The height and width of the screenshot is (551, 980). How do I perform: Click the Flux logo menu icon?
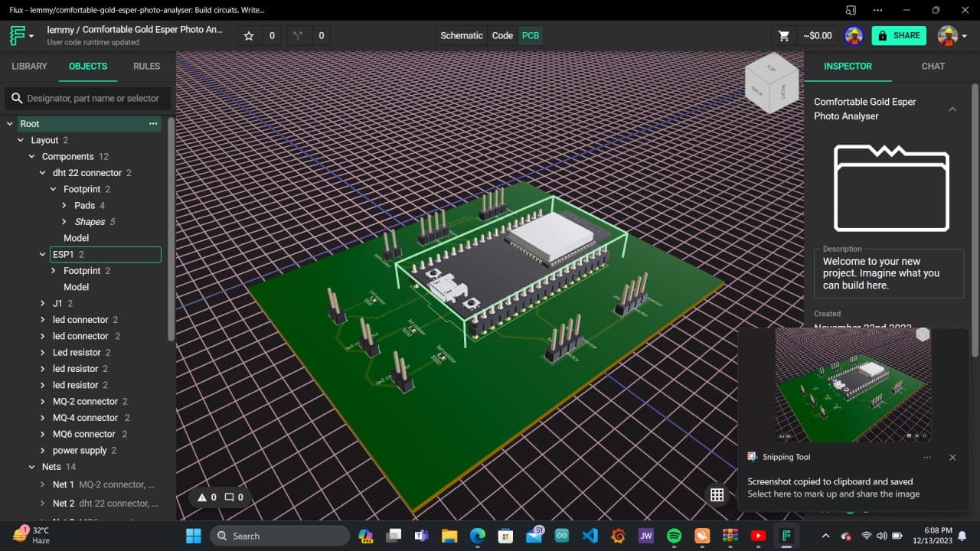[x=18, y=35]
